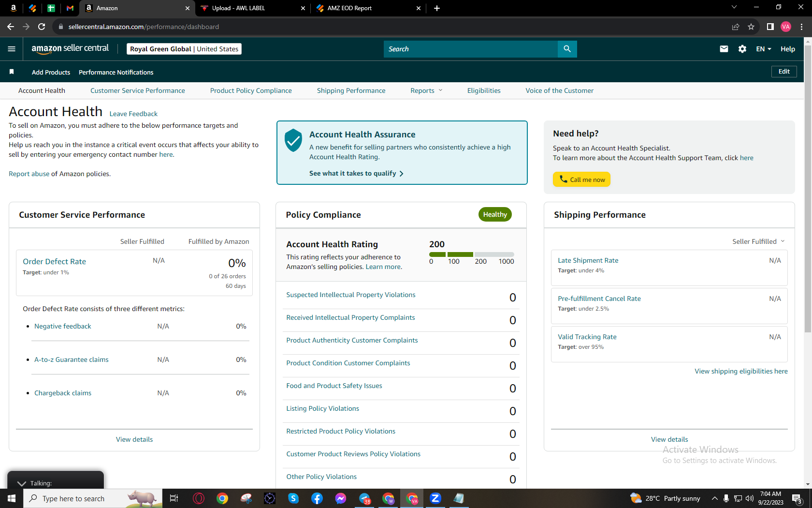Click the Healthy status badge
Image resolution: width=812 pixels, height=508 pixels.
coord(495,214)
